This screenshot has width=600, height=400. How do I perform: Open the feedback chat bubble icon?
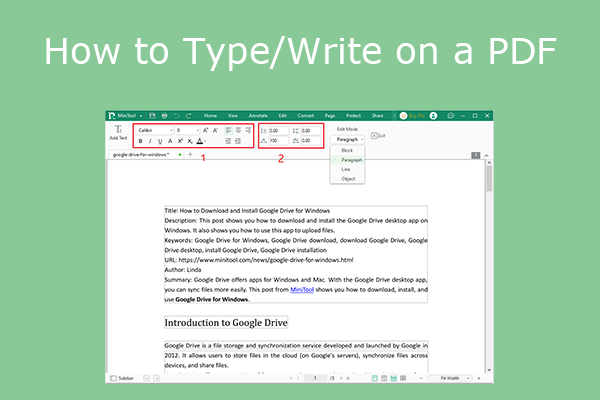pyautogui.click(x=450, y=116)
